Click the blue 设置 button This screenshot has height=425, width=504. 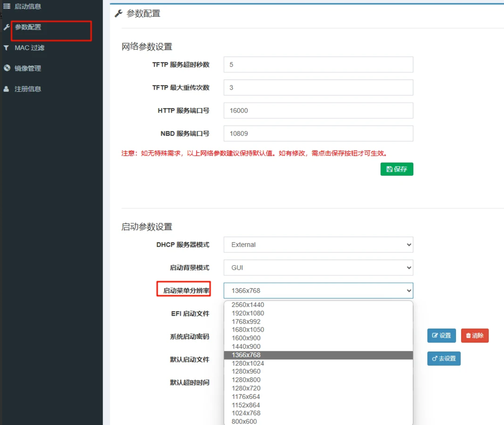tap(441, 336)
